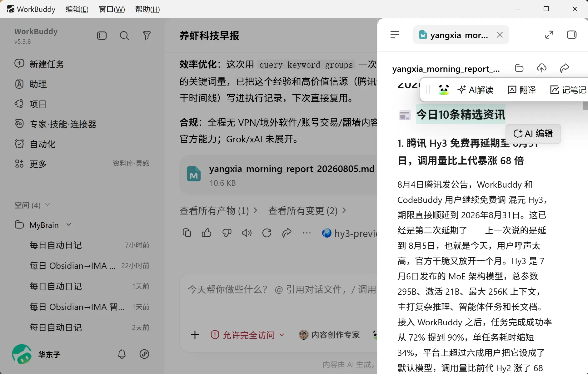Copy the reply with copy icon

[x=187, y=233]
